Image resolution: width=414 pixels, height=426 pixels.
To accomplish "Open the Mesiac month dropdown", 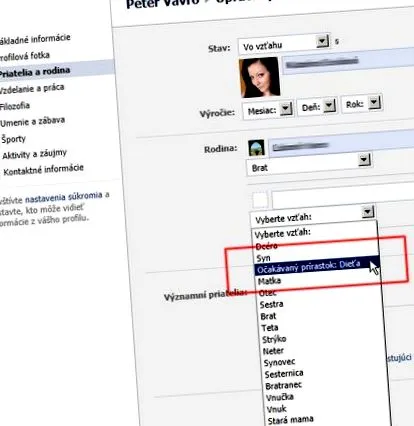I will tap(268, 110).
